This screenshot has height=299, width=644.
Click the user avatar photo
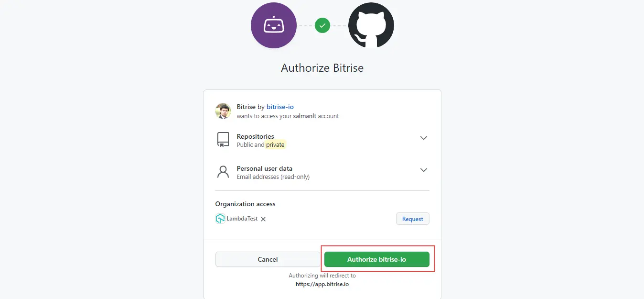(223, 111)
